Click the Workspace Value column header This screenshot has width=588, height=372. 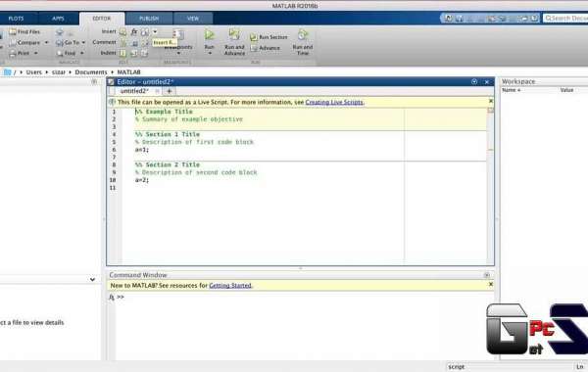(x=566, y=90)
